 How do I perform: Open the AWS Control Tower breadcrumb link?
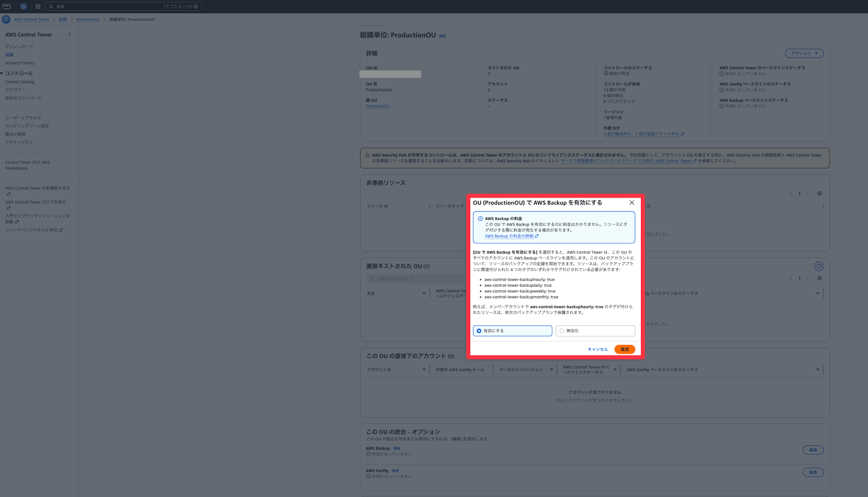pos(32,20)
